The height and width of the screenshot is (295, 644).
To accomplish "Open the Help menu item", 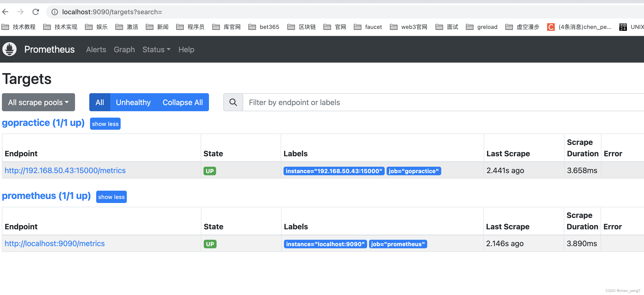I will 186,49.
